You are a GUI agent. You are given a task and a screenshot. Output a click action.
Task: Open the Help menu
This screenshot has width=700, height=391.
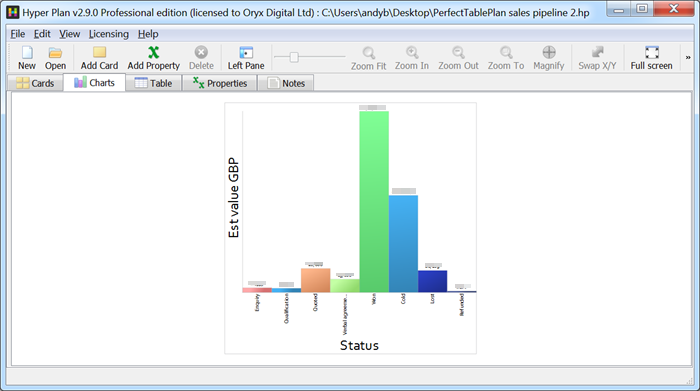tap(148, 34)
